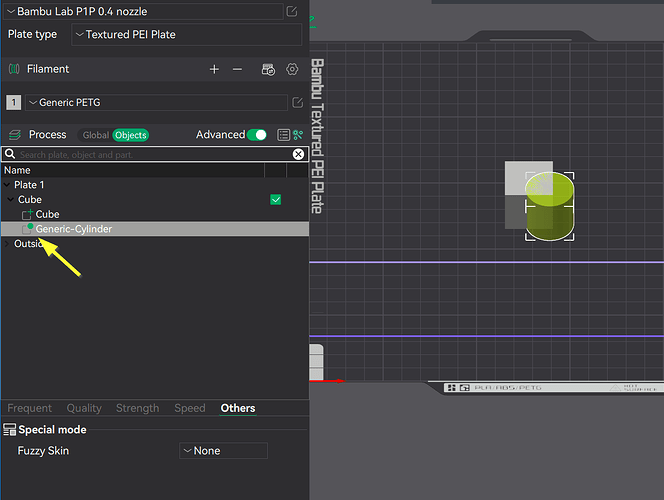Open the Speed settings tab
664x500 pixels.
(x=190, y=408)
